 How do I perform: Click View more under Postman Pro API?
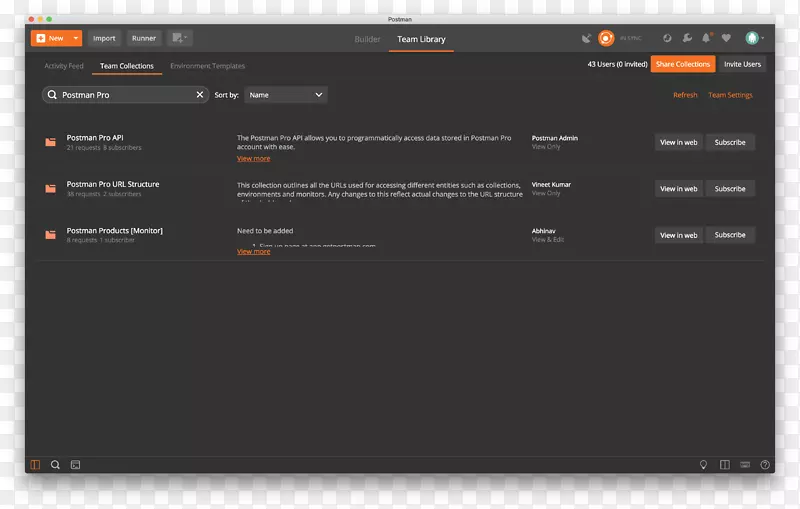tap(253, 158)
